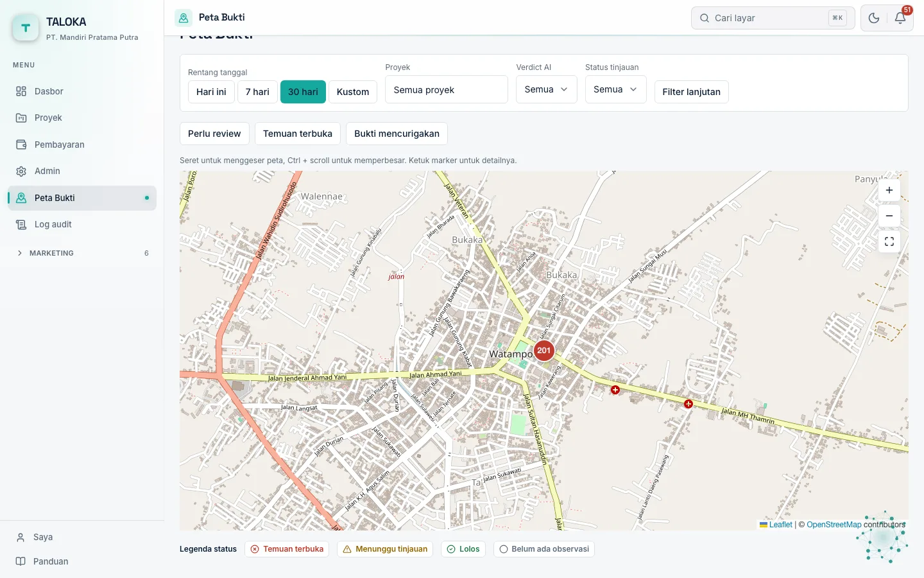Select Hari ini date range
Viewport: 924px width, 578px height.
click(211, 92)
